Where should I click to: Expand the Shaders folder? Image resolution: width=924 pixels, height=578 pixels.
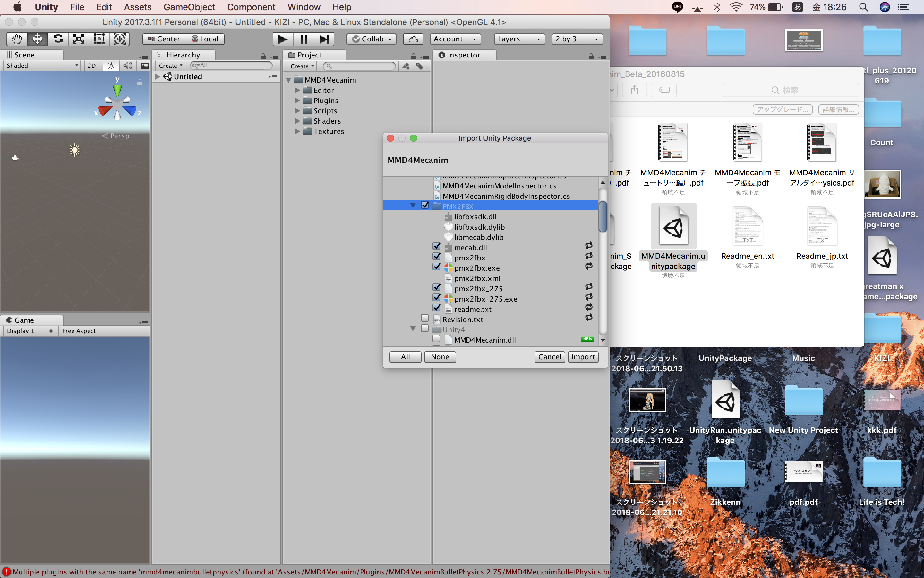pos(297,121)
